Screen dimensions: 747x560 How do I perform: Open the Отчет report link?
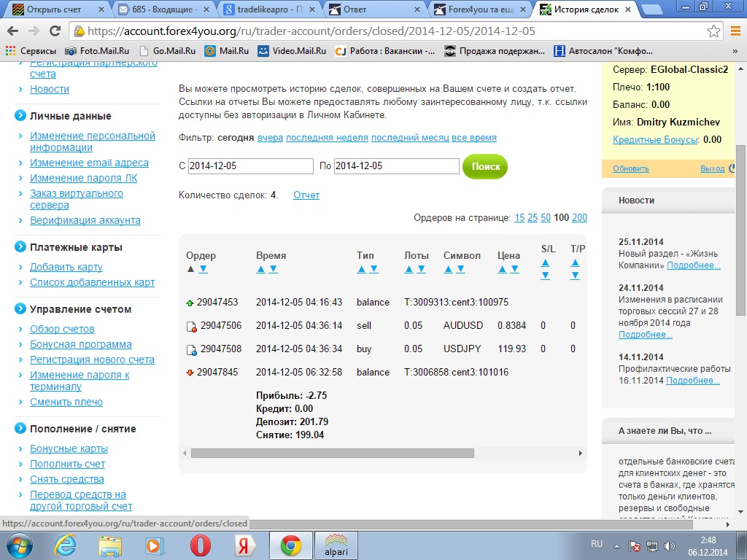[306, 195]
